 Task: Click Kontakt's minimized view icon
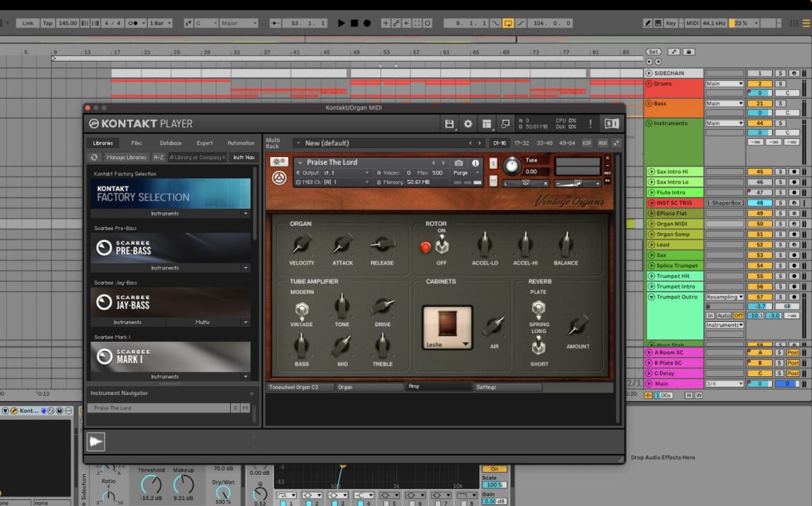tap(505, 124)
